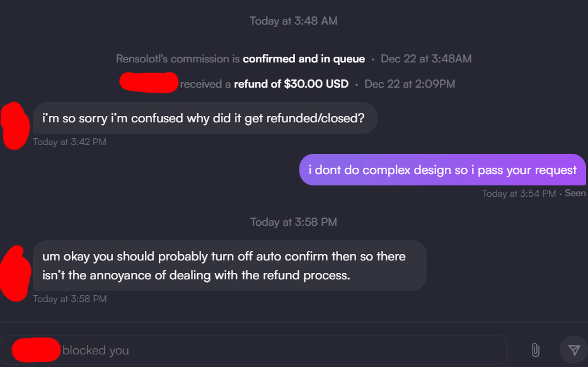Click the "Seen" read receipt label
The height and width of the screenshot is (367, 588).
575,193
